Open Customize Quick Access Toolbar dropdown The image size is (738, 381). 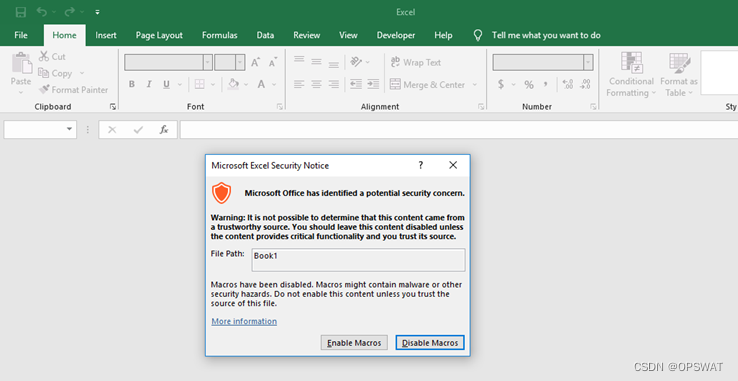[x=97, y=12]
